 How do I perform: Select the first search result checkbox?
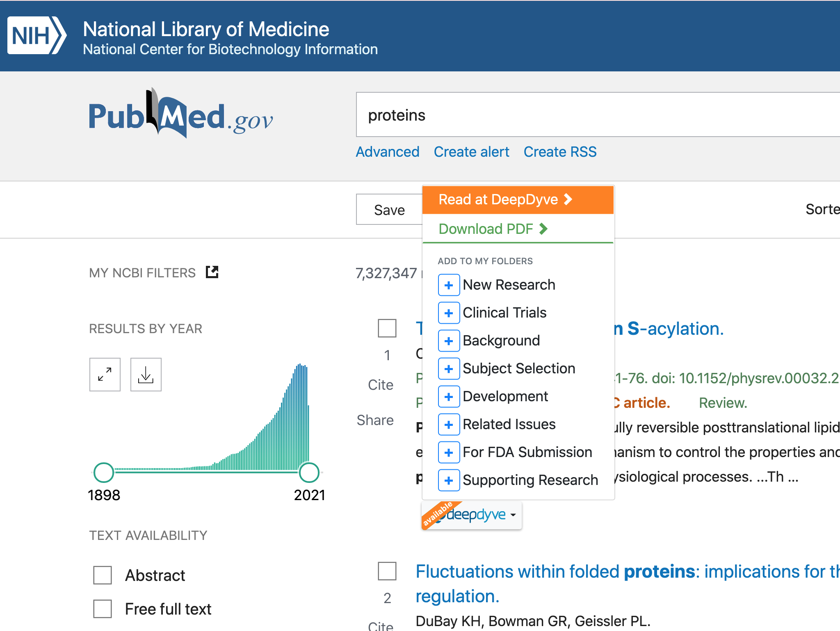pyautogui.click(x=387, y=328)
